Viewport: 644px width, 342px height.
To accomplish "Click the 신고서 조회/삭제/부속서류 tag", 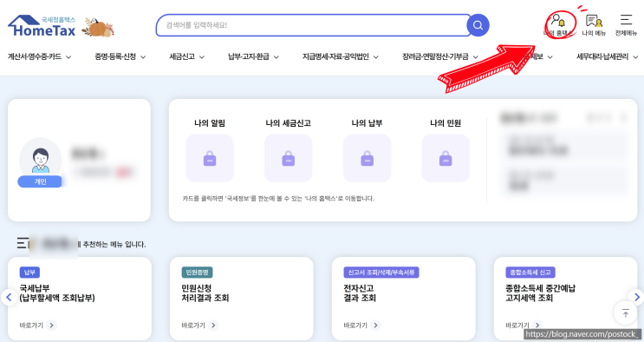I will (381, 272).
